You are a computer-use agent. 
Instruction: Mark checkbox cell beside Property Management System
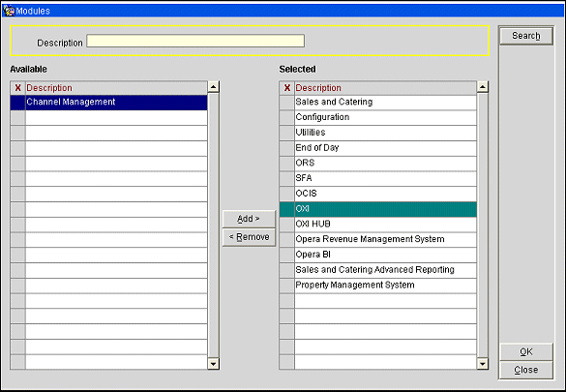pyautogui.click(x=287, y=286)
